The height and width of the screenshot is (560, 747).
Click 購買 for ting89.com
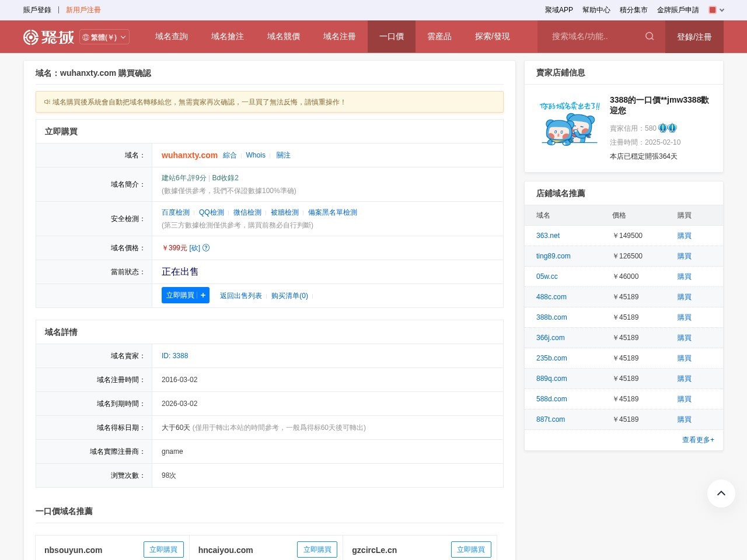(685, 256)
